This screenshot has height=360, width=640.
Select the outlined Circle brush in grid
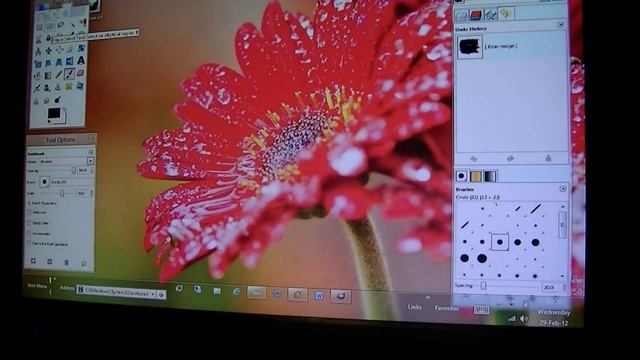pyautogui.click(x=500, y=242)
